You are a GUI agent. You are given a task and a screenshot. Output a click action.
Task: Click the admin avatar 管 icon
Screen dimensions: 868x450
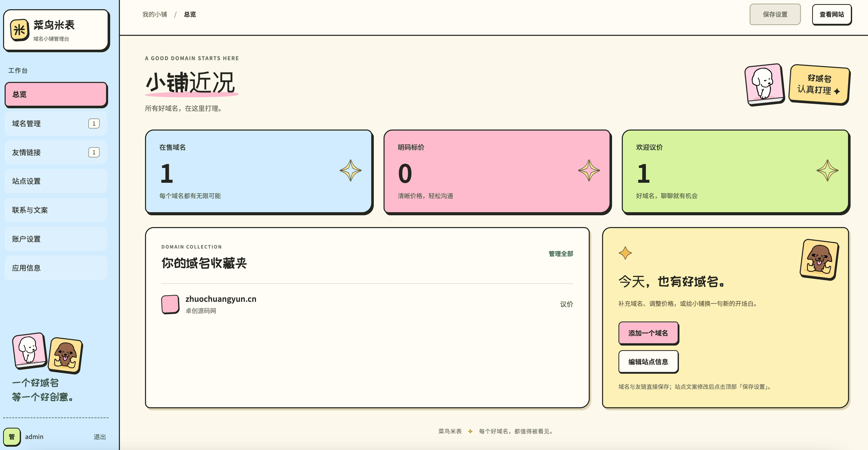click(12, 436)
